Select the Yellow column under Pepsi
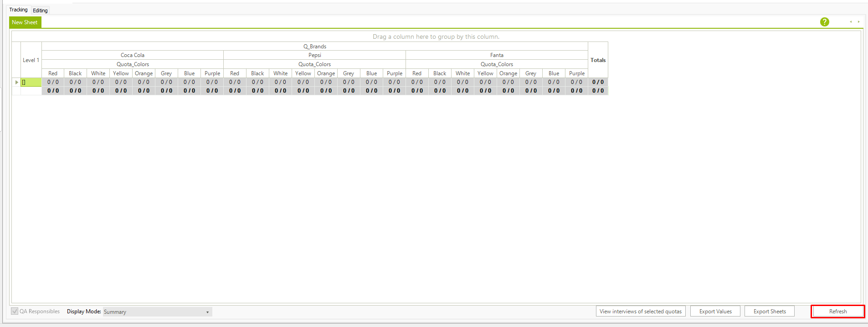 click(303, 73)
